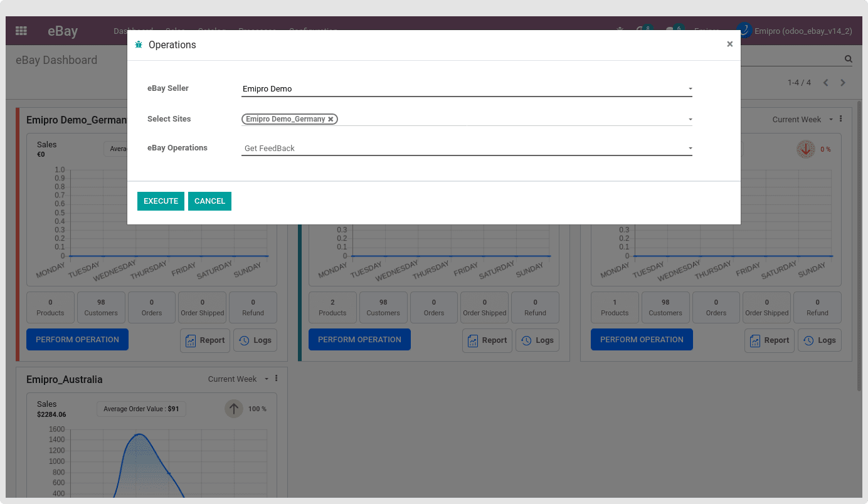The image size is (868, 504).
Task: Click PERFORM OPERATION on card with 1 Products
Action: coord(642,339)
